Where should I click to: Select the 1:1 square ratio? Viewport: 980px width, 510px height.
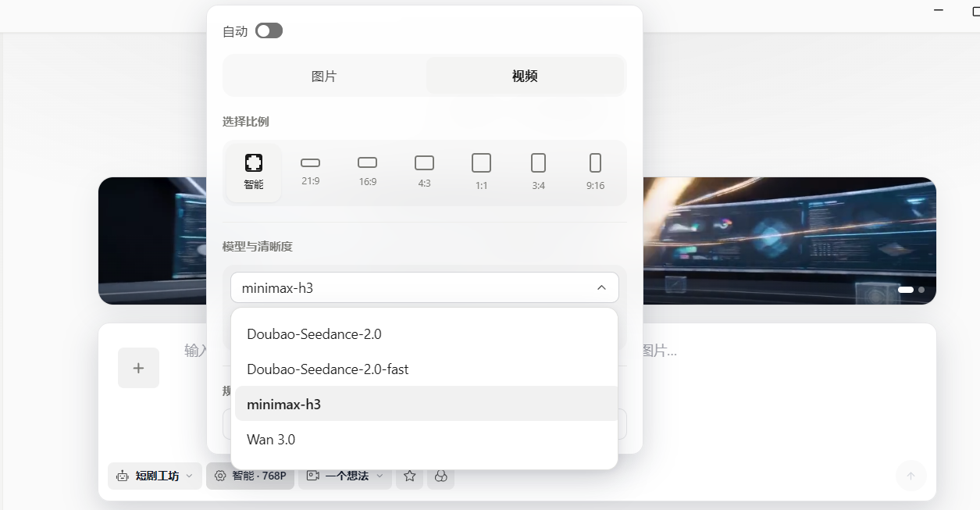pos(482,172)
